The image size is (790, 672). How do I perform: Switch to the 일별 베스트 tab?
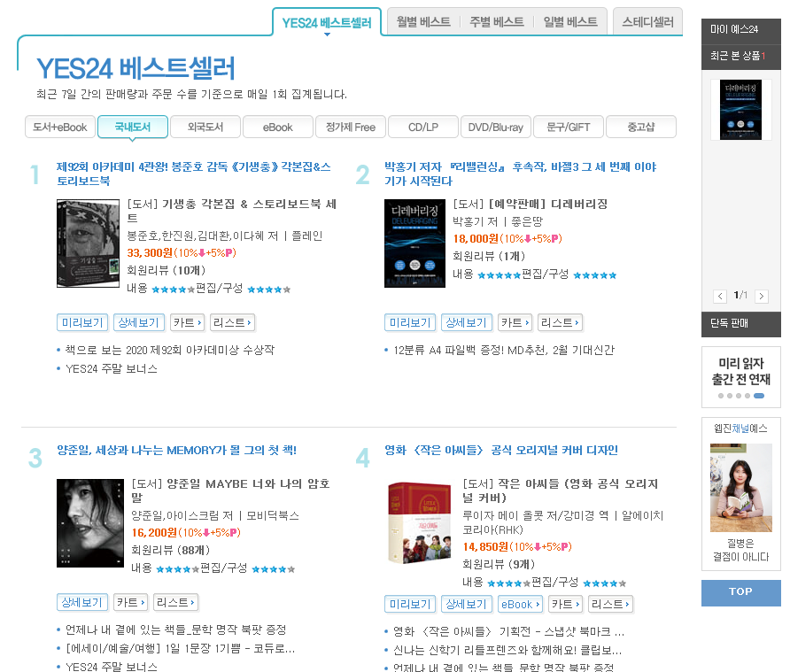pos(570,21)
